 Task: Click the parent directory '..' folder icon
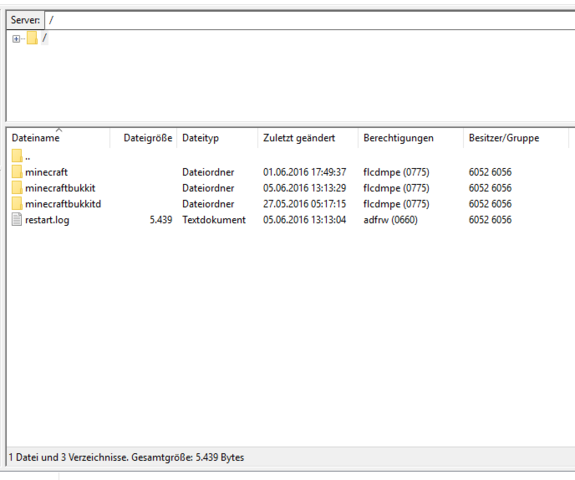coord(17,155)
